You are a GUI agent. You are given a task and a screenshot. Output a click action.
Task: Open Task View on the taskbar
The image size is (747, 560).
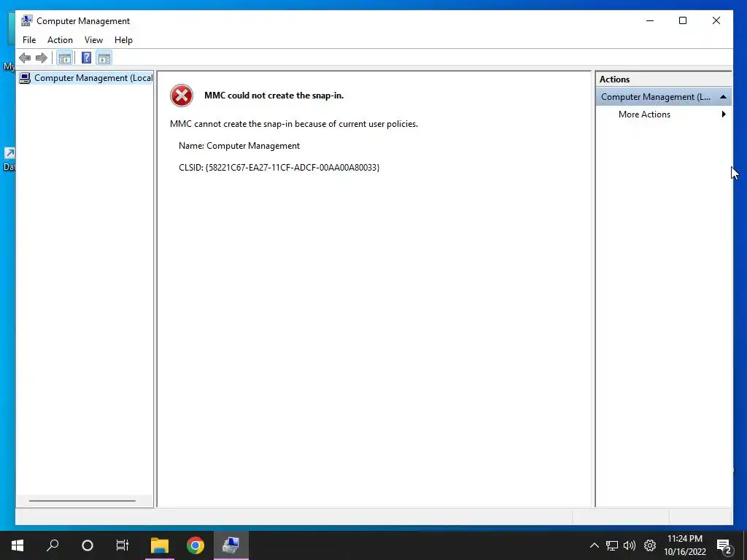point(123,545)
